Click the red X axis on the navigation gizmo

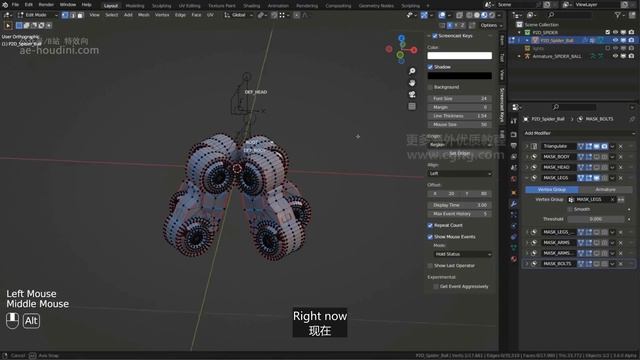(414, 50)
